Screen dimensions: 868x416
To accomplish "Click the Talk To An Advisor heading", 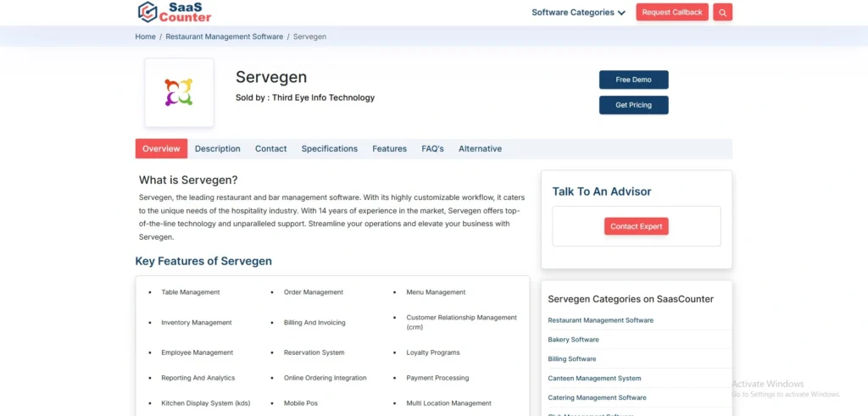I will pos(602,192).
